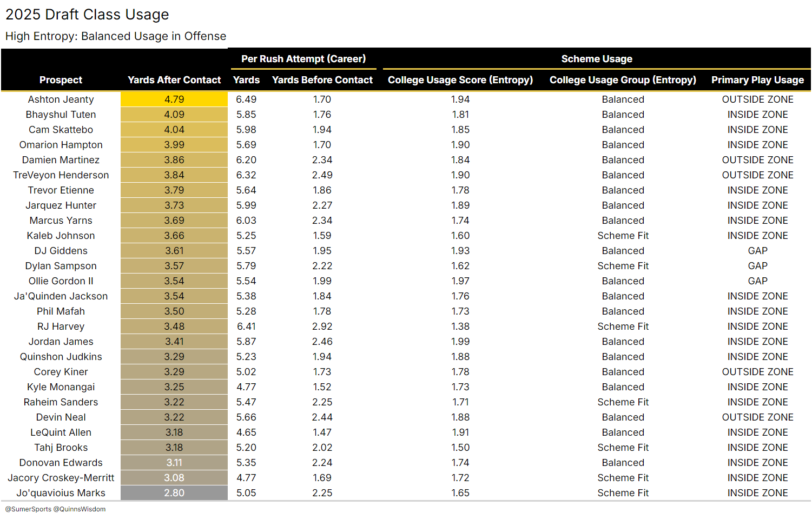This screenshot has width=812, height=513.
Task: Select the Donovan Edwards prospect name
Action: [61, 463]
